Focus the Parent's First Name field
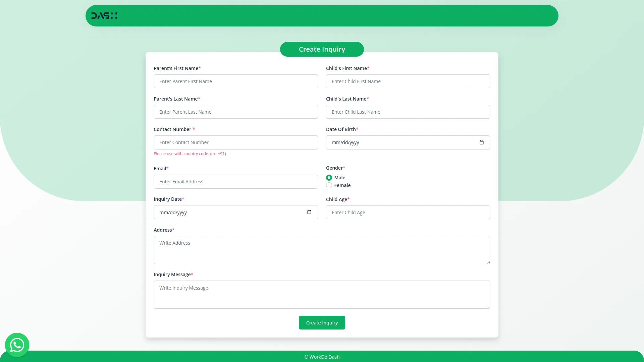Viewport: 644px width, 362px height. (235, 81)
